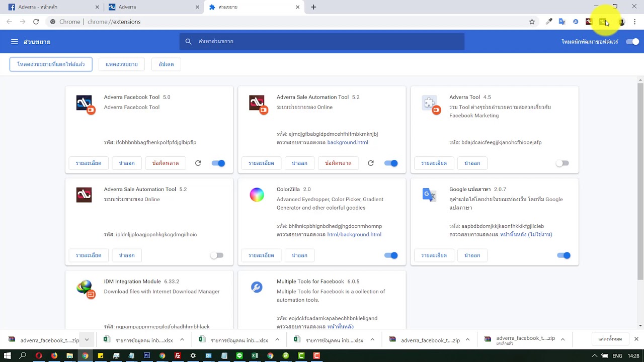The height and width of the screenshot is (362, 644).
Task: Click the ColorZilla color wheel icon
Action: pyautogui.click(x=257, y=195)
